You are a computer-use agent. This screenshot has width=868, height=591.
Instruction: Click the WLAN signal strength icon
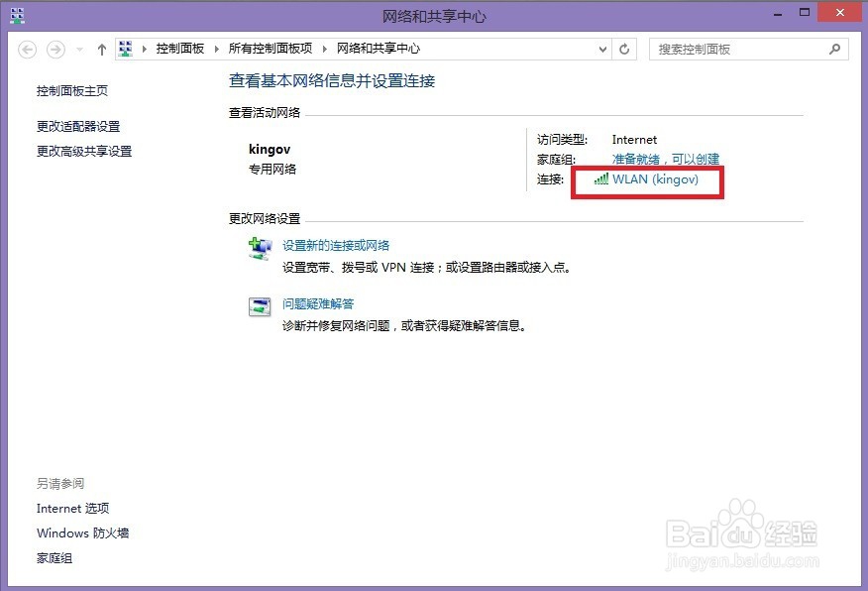coord(600,180)
